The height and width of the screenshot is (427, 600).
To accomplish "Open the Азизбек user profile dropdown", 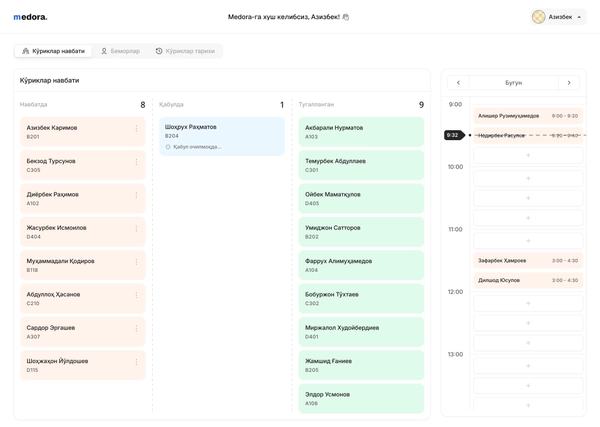I will (x=558, y=17).
